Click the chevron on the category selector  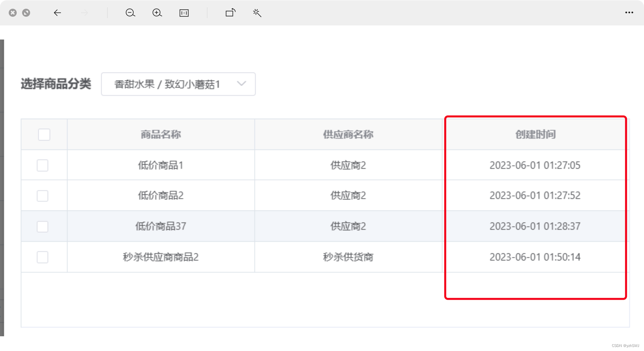(241, 84)
